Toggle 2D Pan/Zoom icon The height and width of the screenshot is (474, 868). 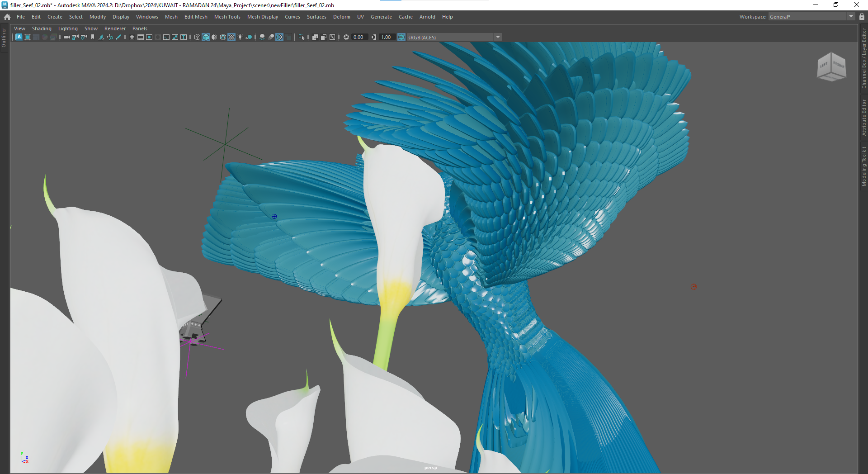coord(110,37)
